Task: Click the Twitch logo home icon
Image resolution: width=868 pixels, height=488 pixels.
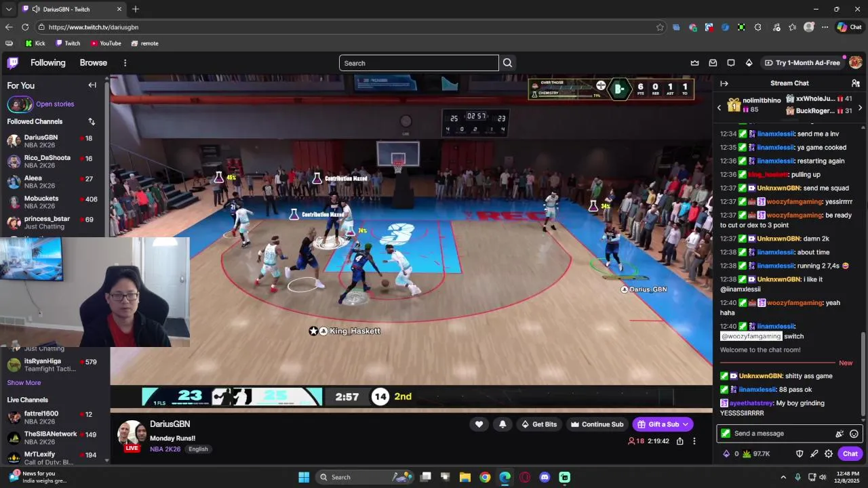Action: [13, 63]
